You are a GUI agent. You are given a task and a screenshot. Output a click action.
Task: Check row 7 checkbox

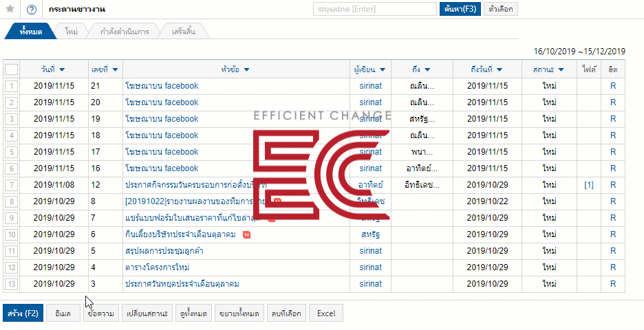[12, 185]
